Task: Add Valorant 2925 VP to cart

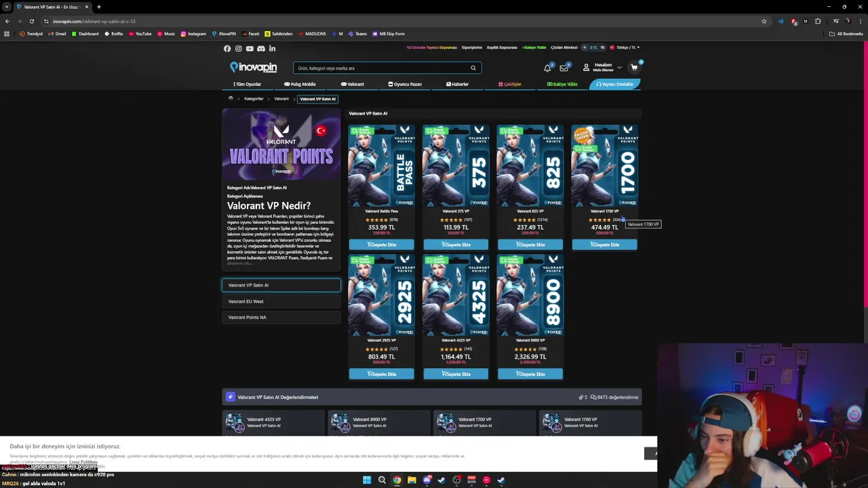Action: (381, 374)
